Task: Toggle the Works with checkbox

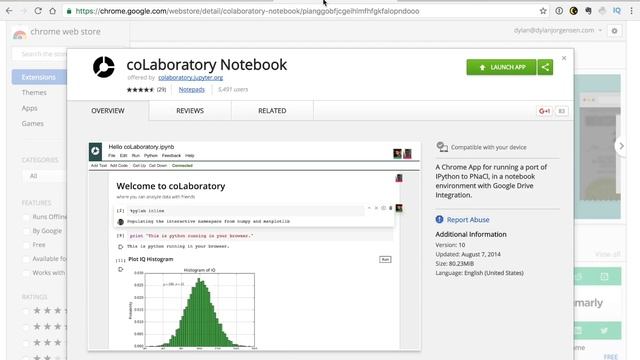Action: click(26, 273)
